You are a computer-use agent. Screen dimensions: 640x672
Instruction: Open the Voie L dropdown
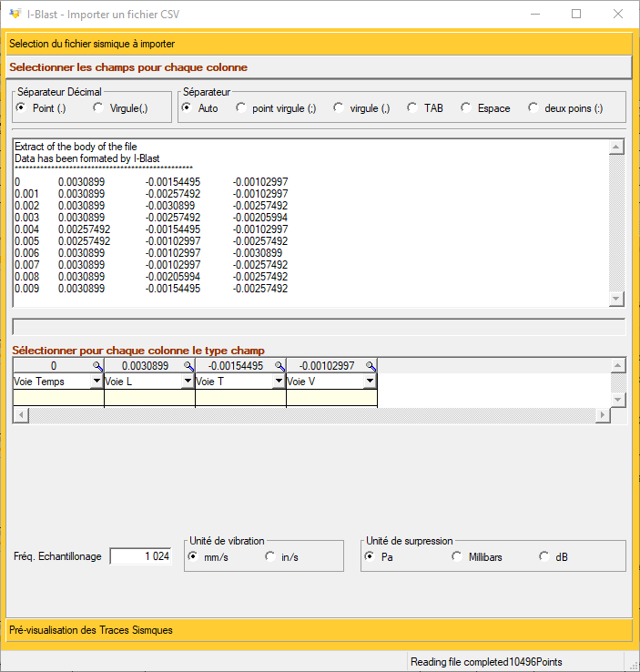tap(188, 381)
